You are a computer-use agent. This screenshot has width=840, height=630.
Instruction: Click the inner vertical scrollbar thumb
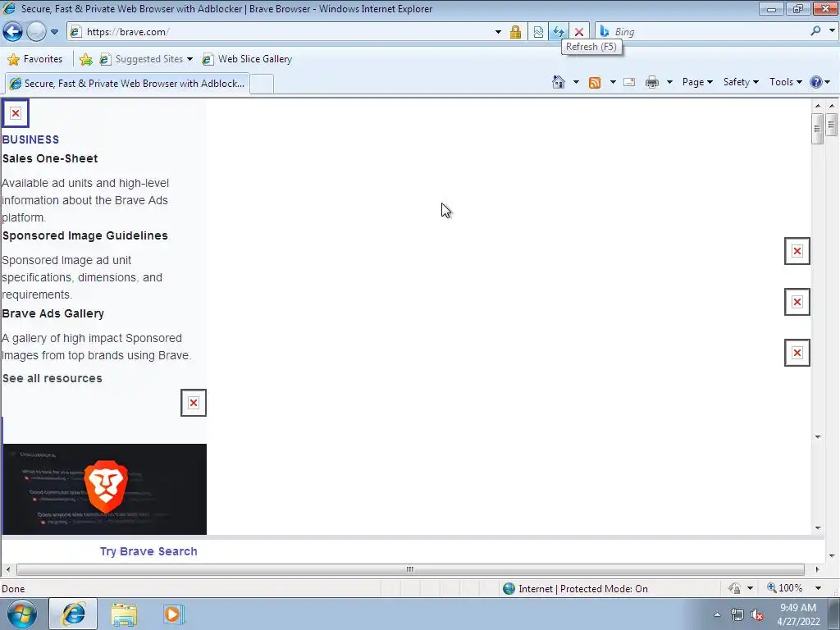pos(818,129)
